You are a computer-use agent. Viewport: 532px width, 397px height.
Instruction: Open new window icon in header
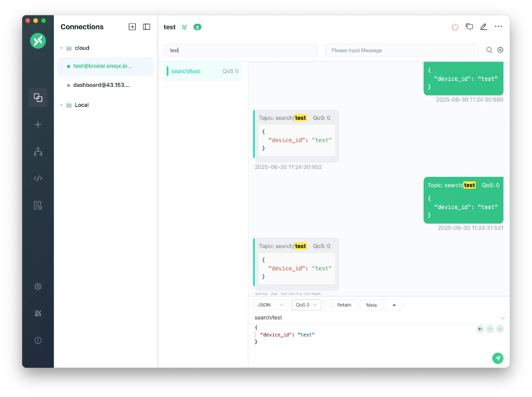click(469, 27)
